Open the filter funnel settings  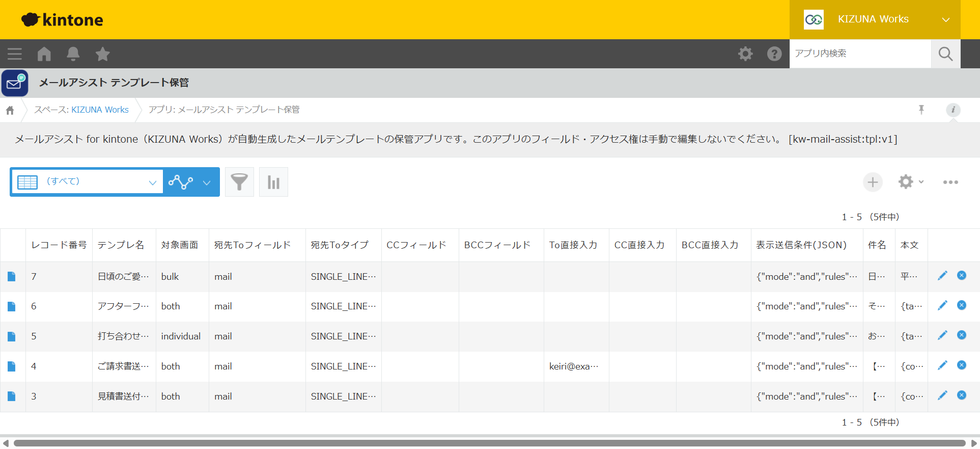(x=239, y=182)
